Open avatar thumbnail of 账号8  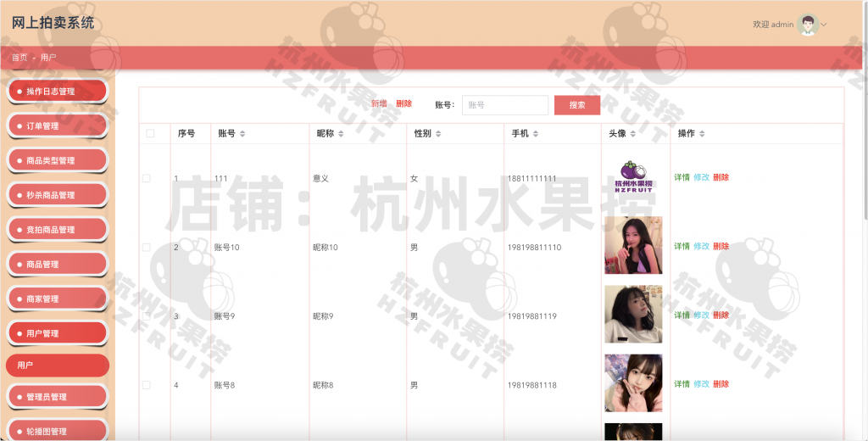tap(633, 382)
